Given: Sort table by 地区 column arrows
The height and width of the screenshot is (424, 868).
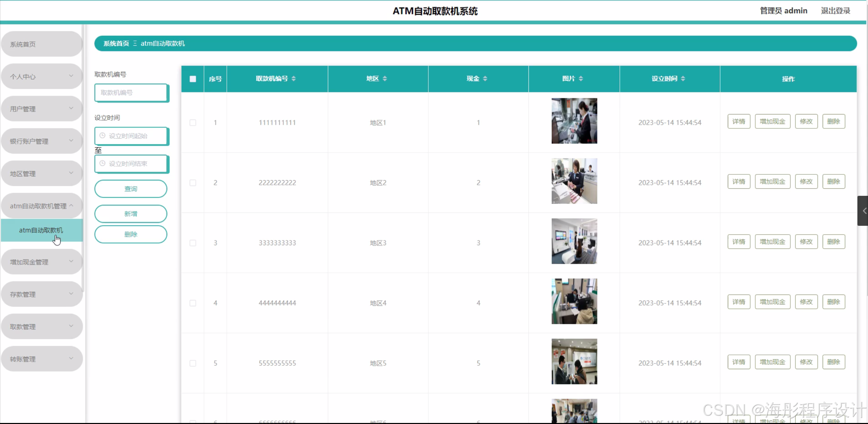Looking at the screenshot, I should (x=385, y=79).
